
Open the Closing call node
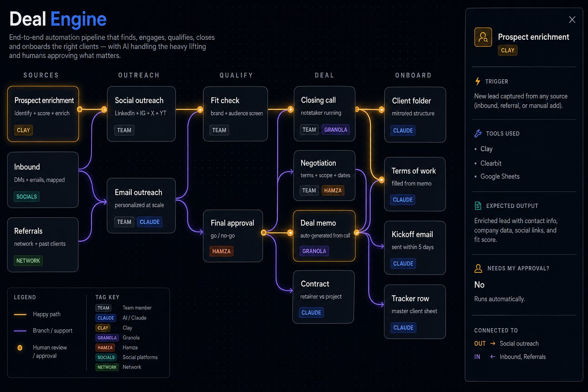tap(325, 114)
